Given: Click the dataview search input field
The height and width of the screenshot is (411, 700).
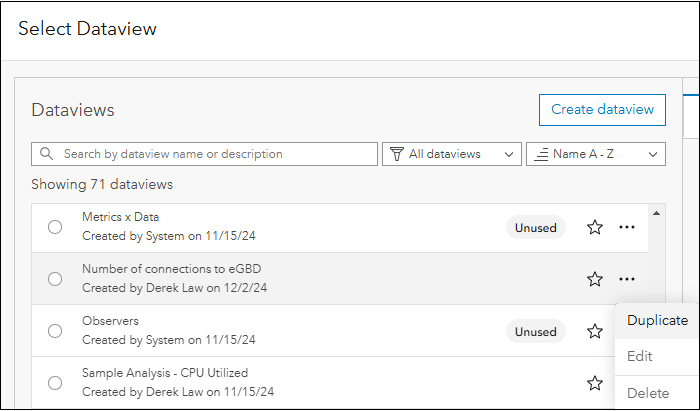Looking at the screenshot, I should (215, 154).
